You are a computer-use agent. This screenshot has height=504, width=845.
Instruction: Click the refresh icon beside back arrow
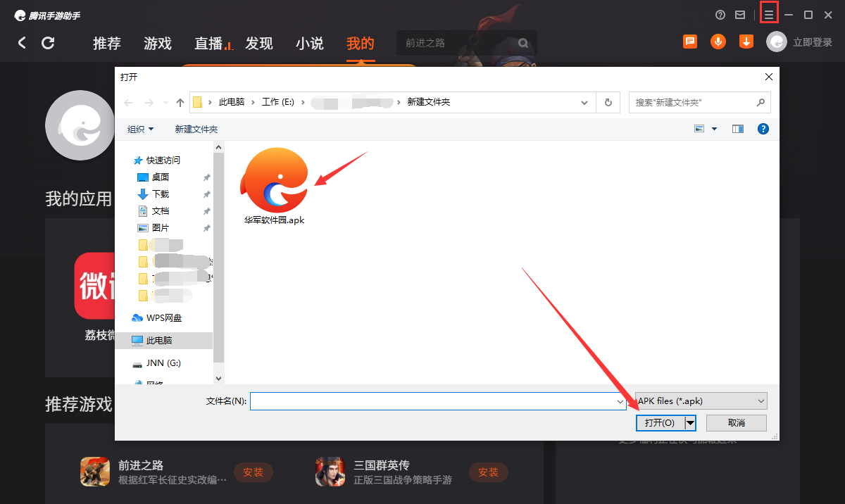(47, 42)
